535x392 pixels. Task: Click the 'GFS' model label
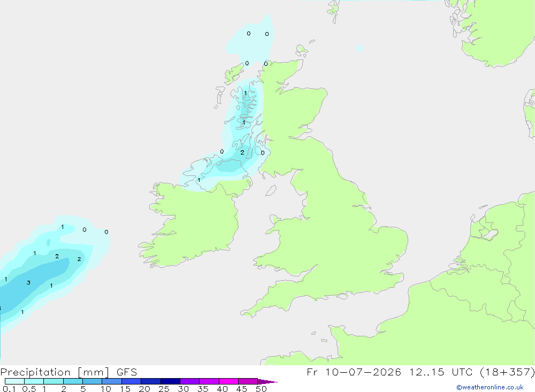127,372
